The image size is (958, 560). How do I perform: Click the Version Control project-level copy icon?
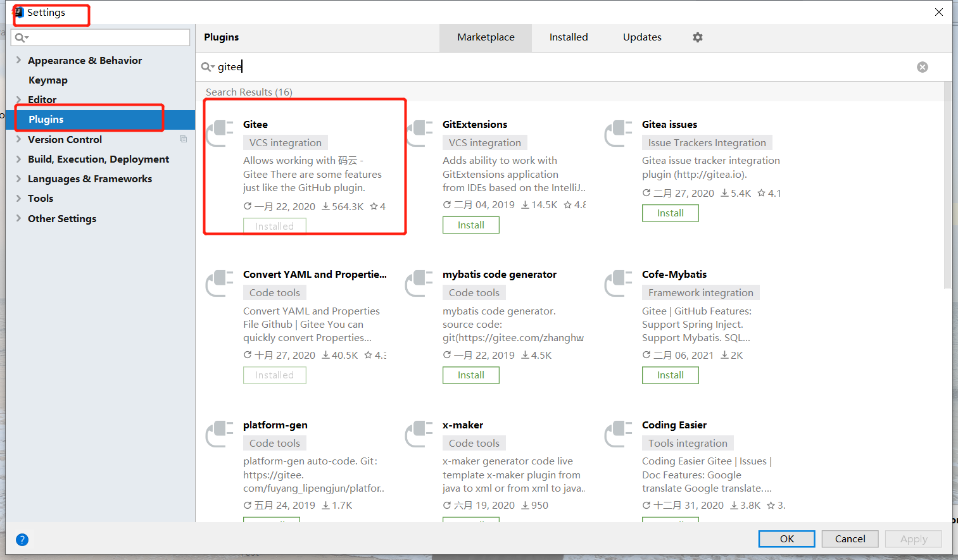pyautogui.click(x=183, y=139)
